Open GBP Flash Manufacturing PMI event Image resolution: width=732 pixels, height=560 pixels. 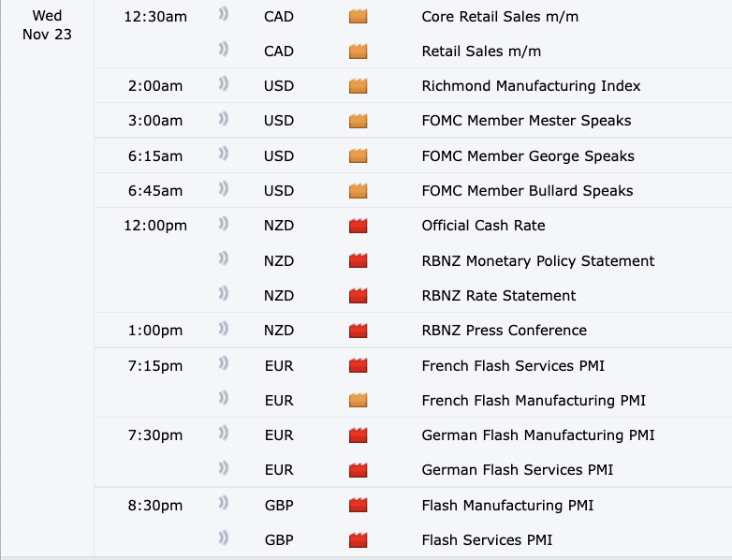(x=507, y=506)
